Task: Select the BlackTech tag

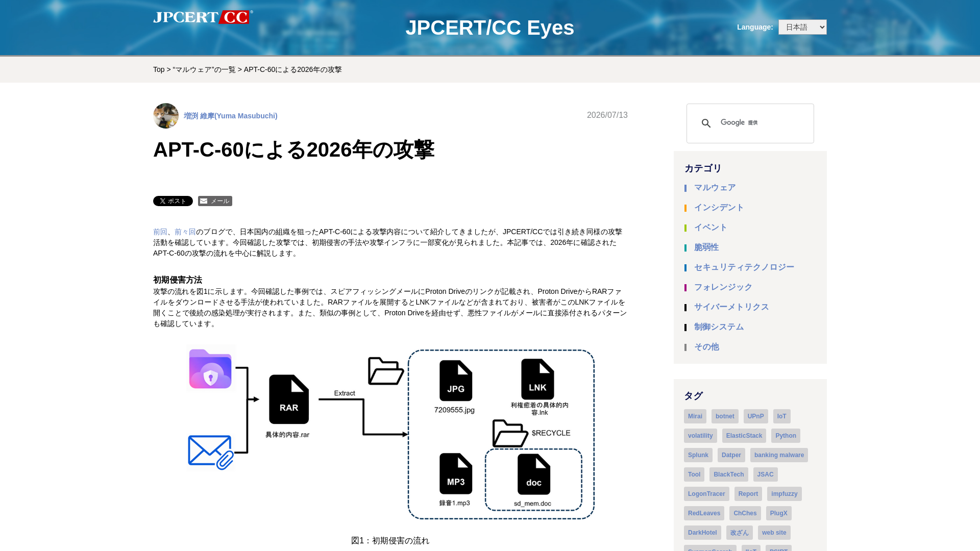Action: click(x=729, y=474)
